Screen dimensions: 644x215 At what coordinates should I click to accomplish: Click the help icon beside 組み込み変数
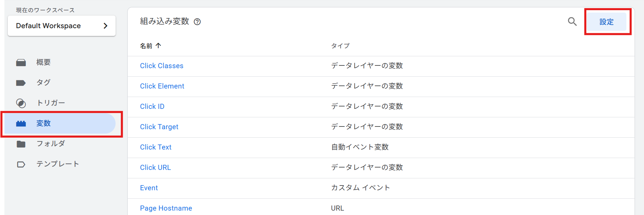197,22
